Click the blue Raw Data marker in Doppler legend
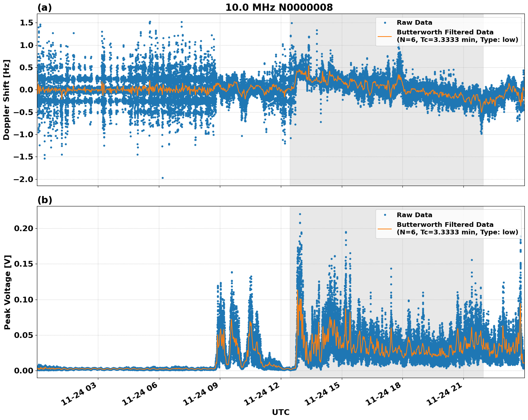 [x=385, y=23]
